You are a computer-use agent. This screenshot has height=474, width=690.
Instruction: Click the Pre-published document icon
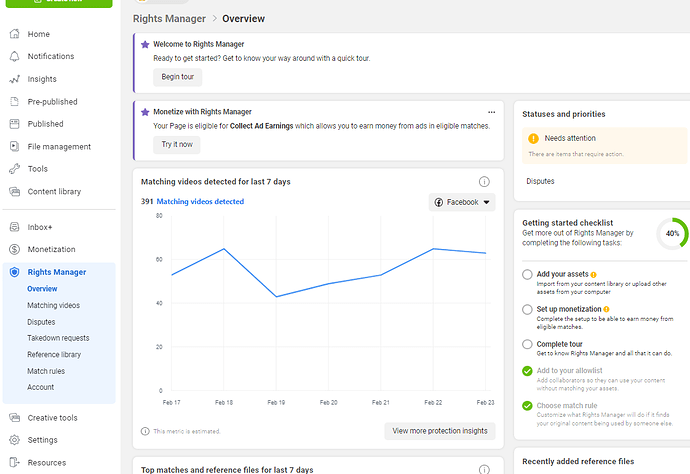tap(15, 102)
